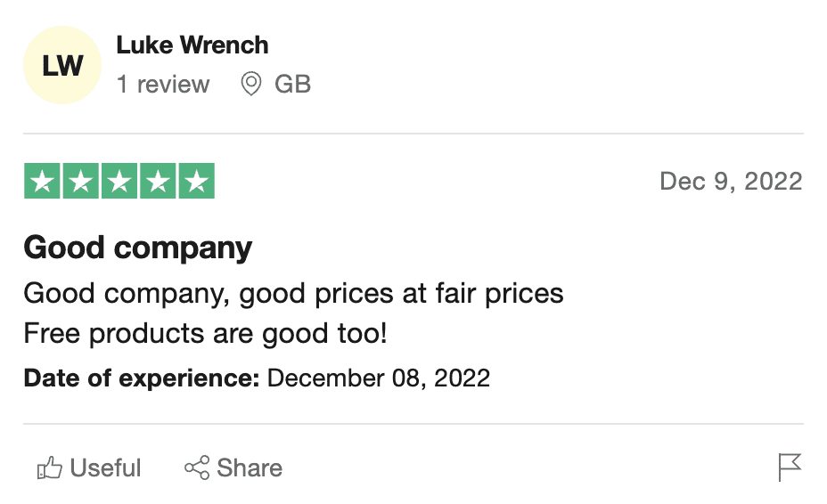Select the Share button label
This screenshot has width=827, height=504.
click(x=250, y=467)
